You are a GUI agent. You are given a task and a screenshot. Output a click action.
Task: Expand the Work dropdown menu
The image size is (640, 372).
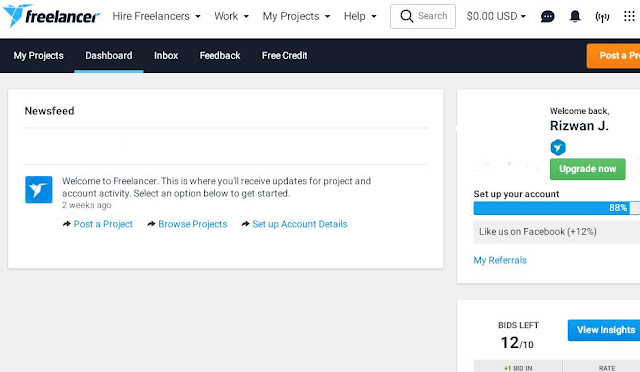231,16
